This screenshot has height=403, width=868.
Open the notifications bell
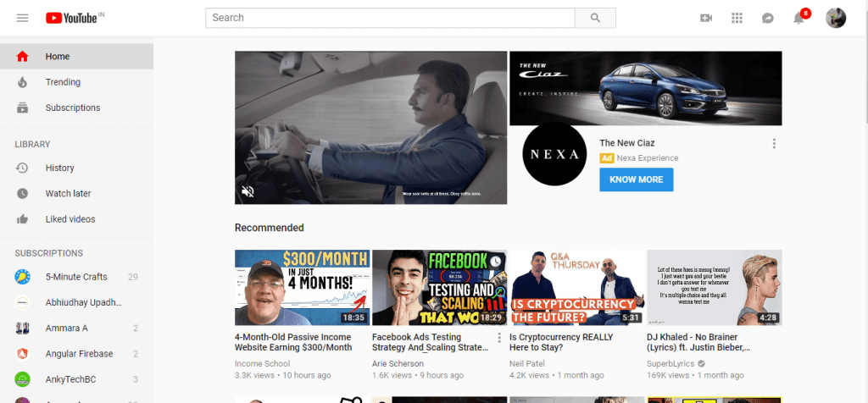(x=798, y=19)
